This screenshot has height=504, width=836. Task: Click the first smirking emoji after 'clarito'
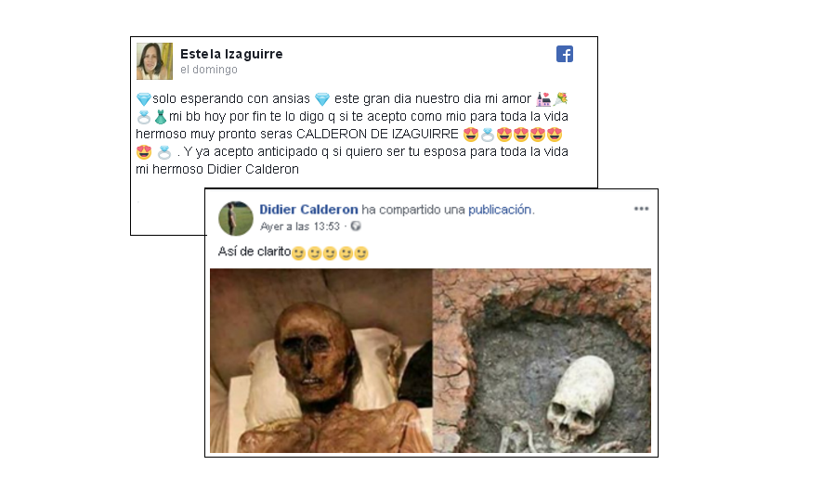[298, 253]
